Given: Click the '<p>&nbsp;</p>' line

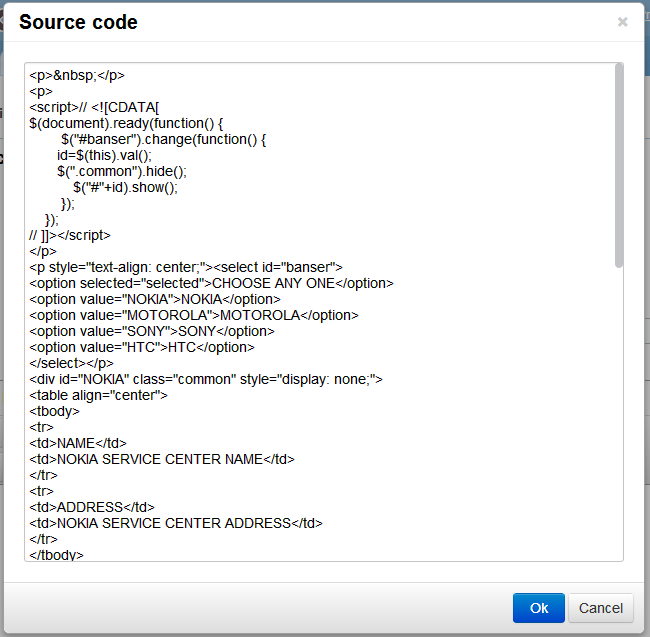Looking at the screenshot, I should pyautogui.click(x=77, y=75).
